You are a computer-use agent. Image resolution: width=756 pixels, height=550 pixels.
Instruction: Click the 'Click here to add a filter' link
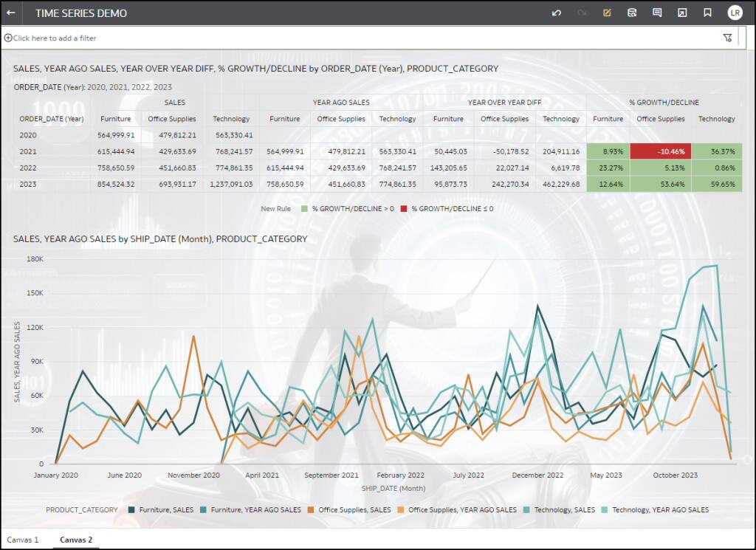tap(52, 36)
